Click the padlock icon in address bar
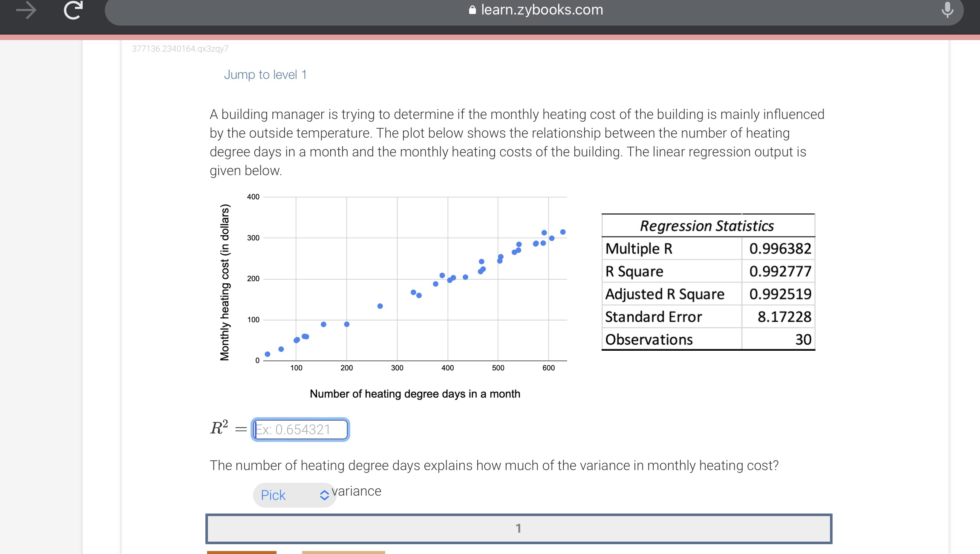980x554 pixels. coord(472,10)
